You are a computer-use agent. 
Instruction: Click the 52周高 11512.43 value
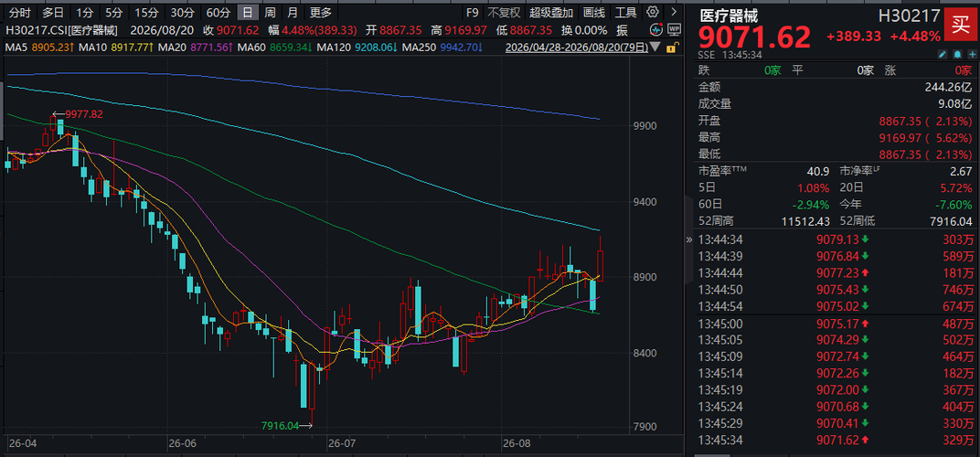pos(806,221)
